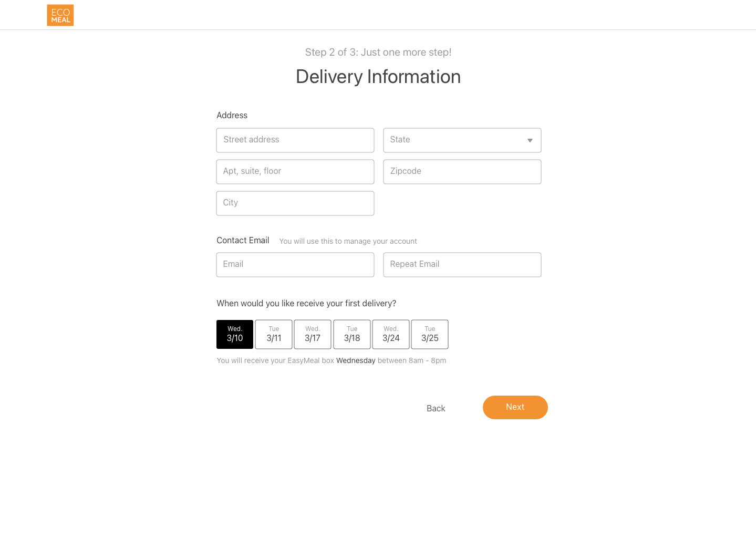Pick the Wed. 3/24 delivery slot

391,334
